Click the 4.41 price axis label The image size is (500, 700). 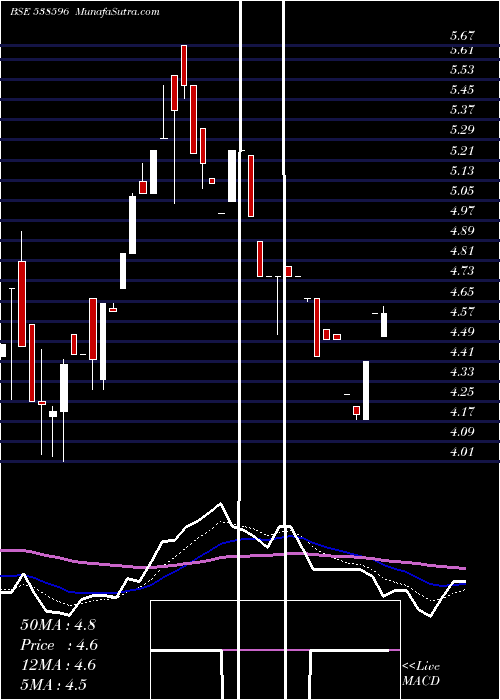[462, 352]
